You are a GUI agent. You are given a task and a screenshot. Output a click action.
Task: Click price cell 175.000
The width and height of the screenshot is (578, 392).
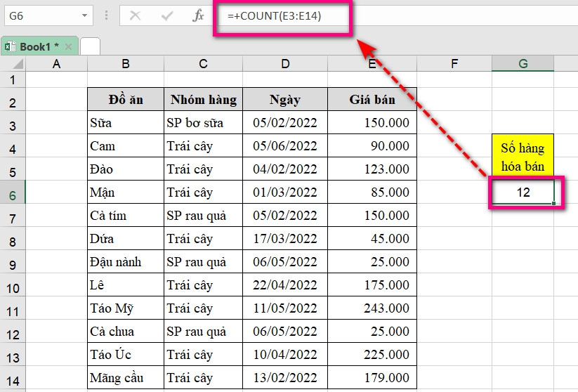click(372, 285)
